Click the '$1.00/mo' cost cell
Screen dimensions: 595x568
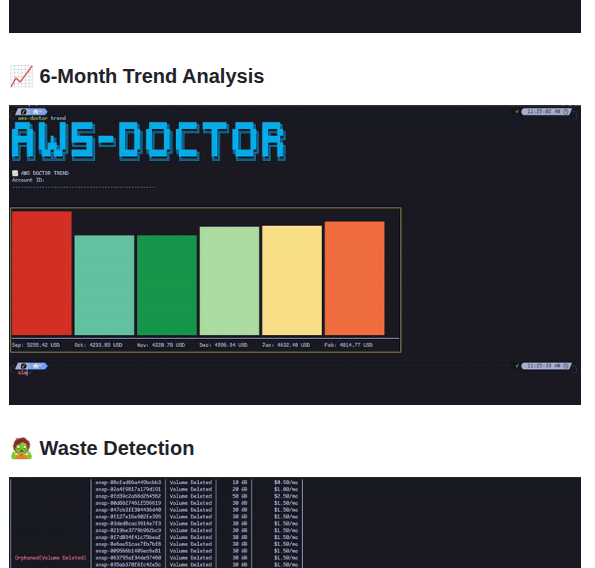(286, 489)
